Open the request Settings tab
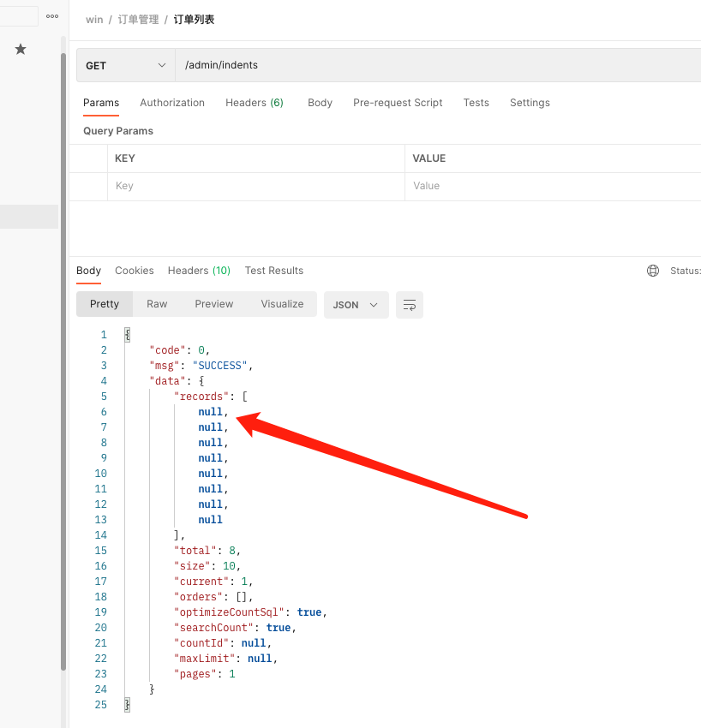Image resolution: width=701 pixels, height=728 pixels. pyautogui.click(x=530, y=103)
